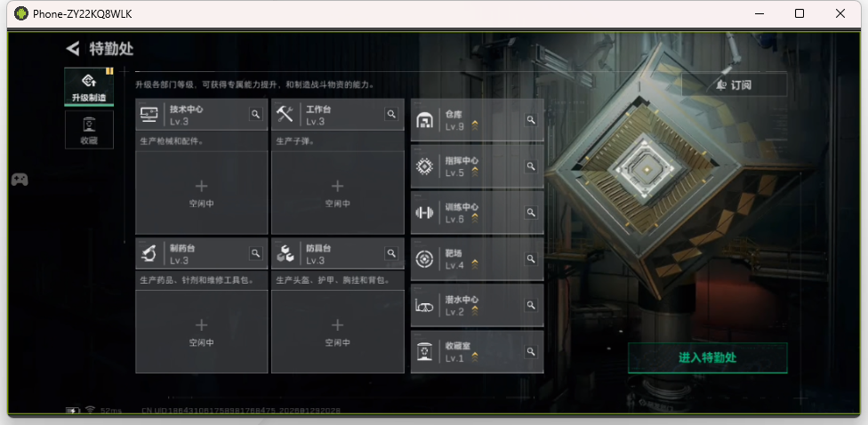Click the 训练中心 magnifier icon

531,212
